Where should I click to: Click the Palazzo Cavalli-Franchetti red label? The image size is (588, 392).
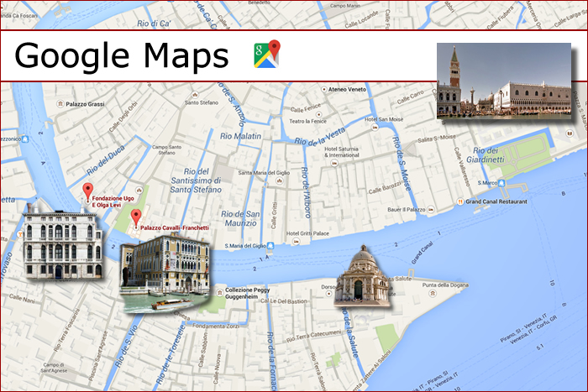pyautogui.click(x=175, y=227)
